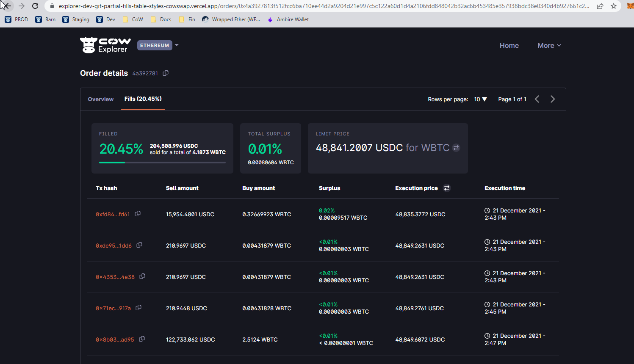Open the MetaMask fox extension

coord(630,6)
